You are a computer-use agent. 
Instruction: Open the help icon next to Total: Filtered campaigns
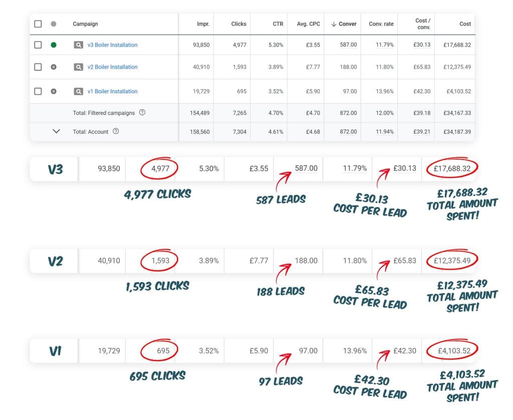142,113
